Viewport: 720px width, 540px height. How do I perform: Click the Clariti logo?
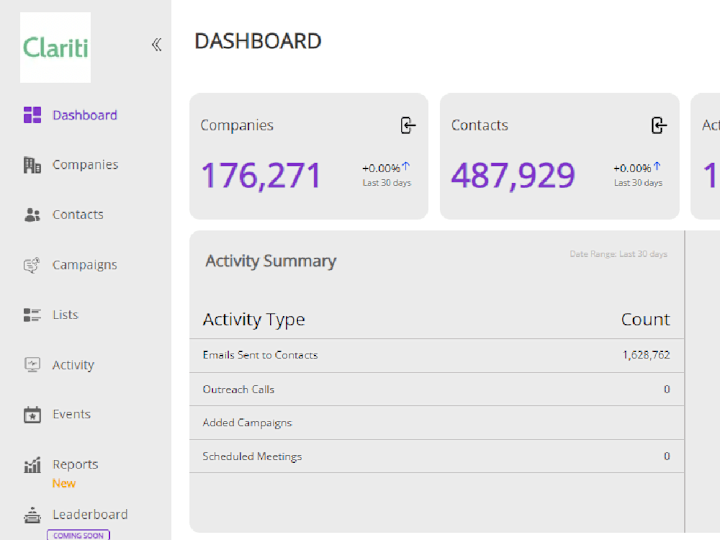pos(56,47)
